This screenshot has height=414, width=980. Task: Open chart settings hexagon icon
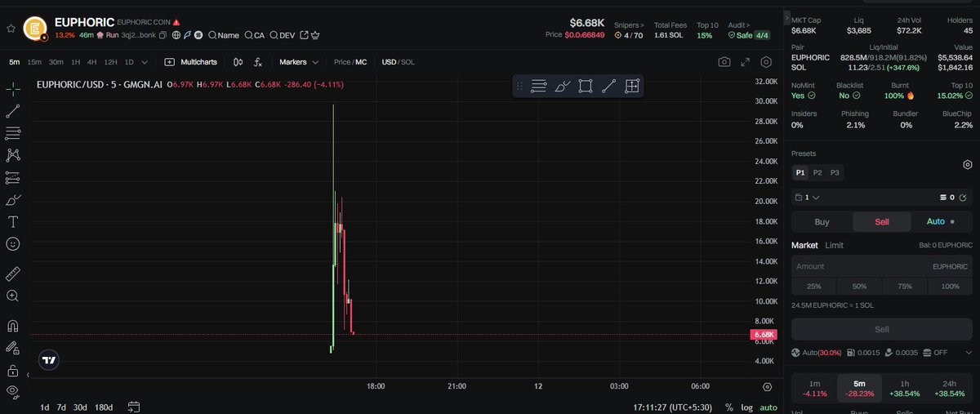click(766, 62)
